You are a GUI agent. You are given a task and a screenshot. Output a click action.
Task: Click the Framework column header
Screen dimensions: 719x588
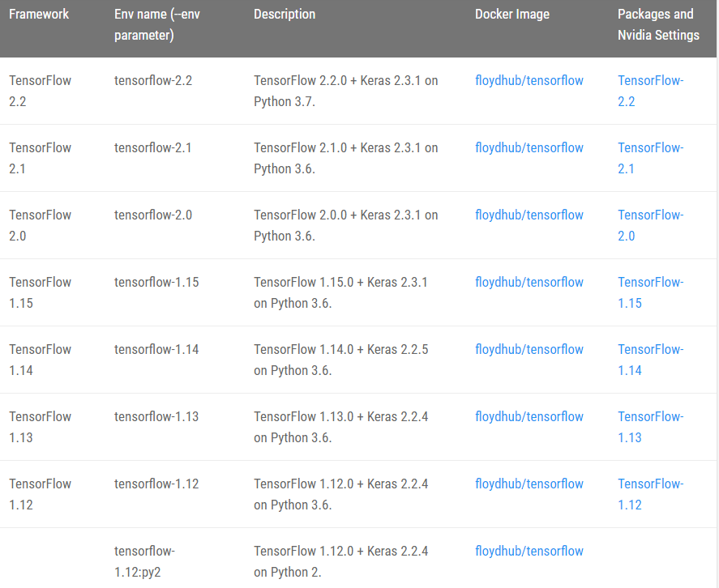39,15
